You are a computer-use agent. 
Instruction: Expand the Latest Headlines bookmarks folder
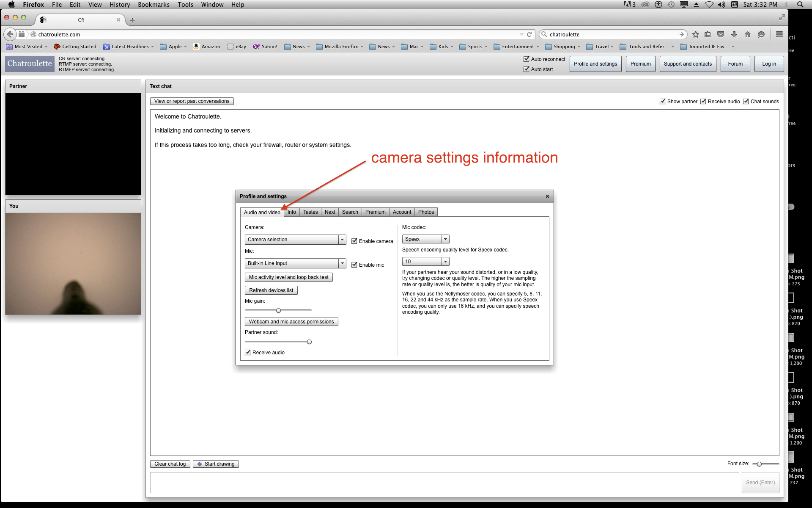pyautogui.click(x=129, y=47)
